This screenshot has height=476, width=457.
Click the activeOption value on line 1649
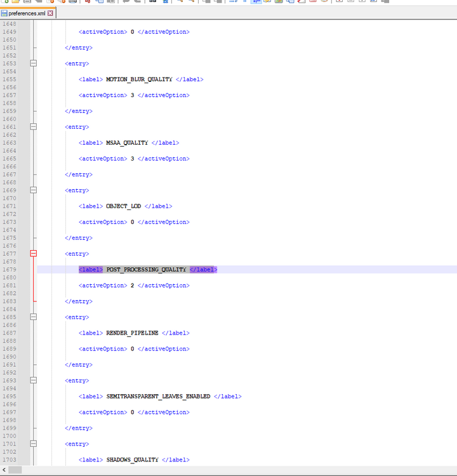click(x=133, y=32)
